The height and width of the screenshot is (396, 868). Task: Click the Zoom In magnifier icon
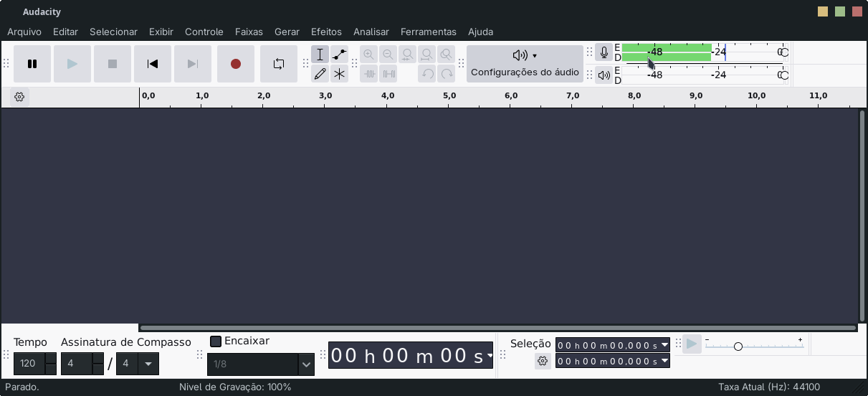(x=368, y=55)
